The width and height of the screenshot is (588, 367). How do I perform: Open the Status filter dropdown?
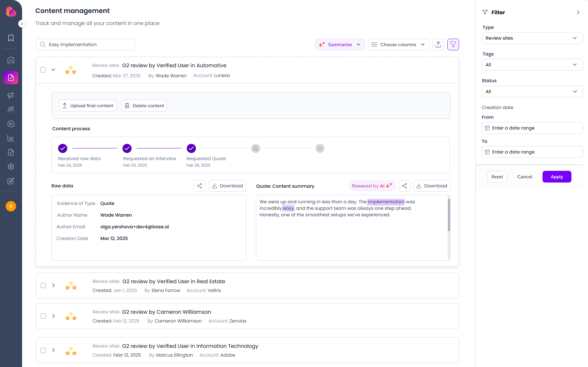point(532,92)
